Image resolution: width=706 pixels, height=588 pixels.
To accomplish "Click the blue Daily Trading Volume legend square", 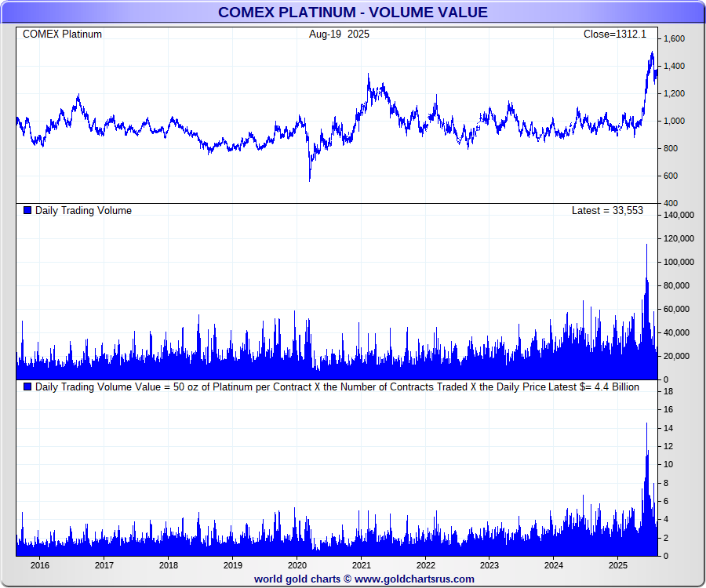I will tap(27, 210).
